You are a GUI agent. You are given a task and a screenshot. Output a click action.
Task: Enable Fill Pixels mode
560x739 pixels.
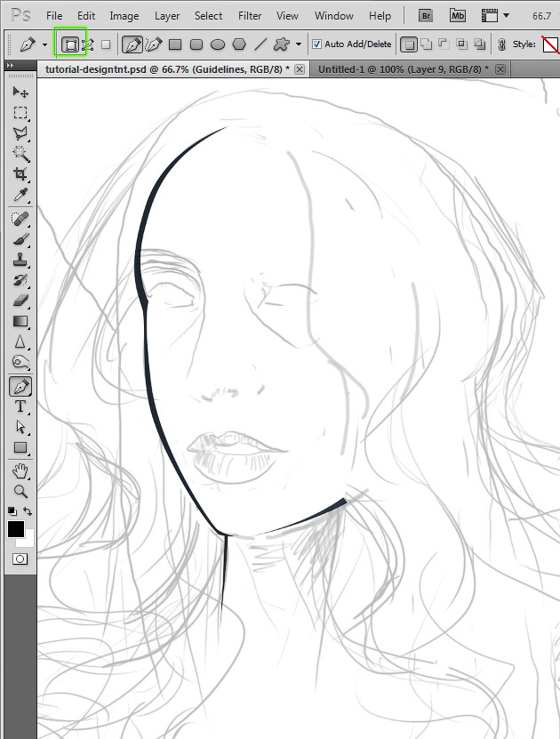(x=106, y=44)
